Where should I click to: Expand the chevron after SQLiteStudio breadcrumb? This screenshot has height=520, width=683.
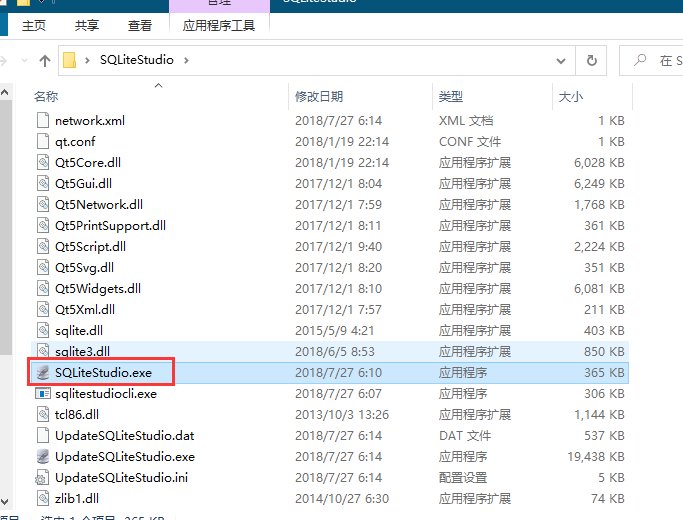click(x=186, y=60)
